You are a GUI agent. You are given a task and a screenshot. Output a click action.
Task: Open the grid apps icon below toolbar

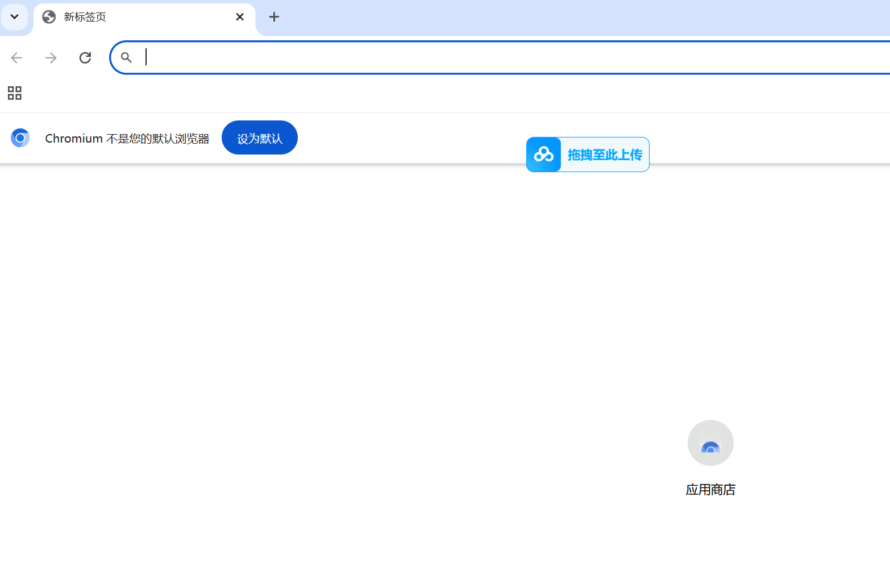point(14,93)
